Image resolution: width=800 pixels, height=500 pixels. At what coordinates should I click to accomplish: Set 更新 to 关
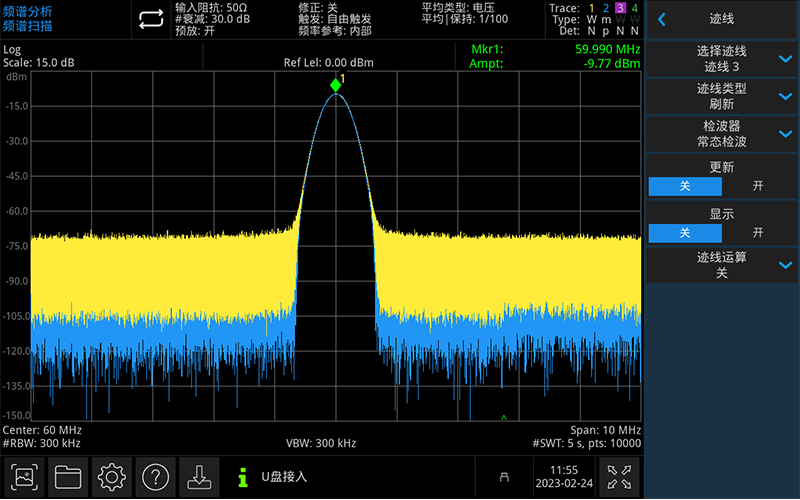[x=685, y=186]
